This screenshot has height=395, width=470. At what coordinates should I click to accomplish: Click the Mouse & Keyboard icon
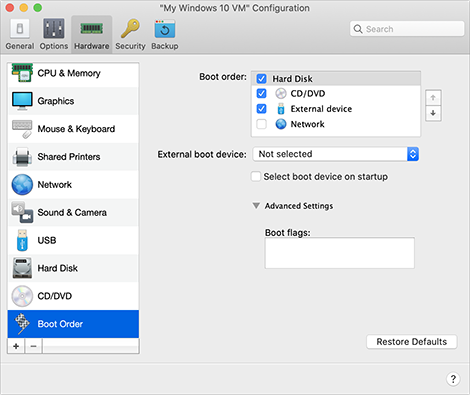[x=22, y=129]
